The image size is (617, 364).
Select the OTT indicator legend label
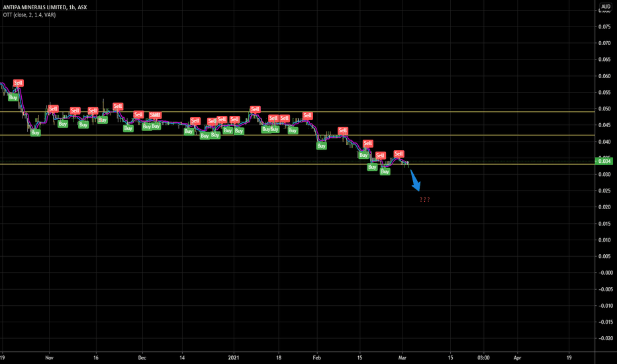pyautogui.click(x=29, y=15)
